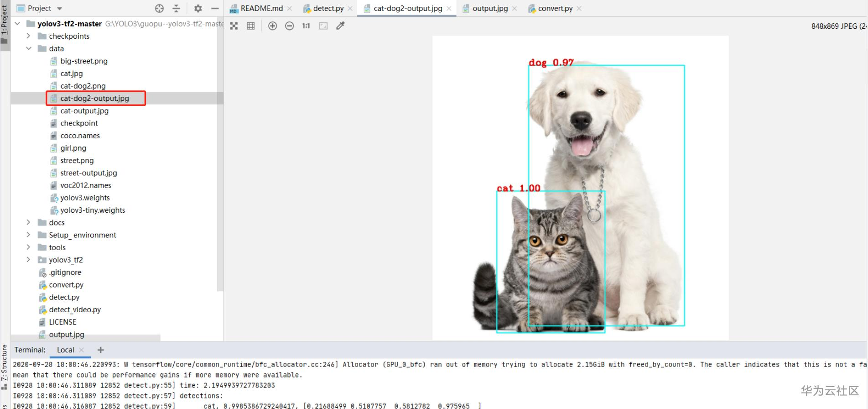Screen dimensions: 868x409
Task: Hide the Project panel with minus icon
Action: pos(215,8)
